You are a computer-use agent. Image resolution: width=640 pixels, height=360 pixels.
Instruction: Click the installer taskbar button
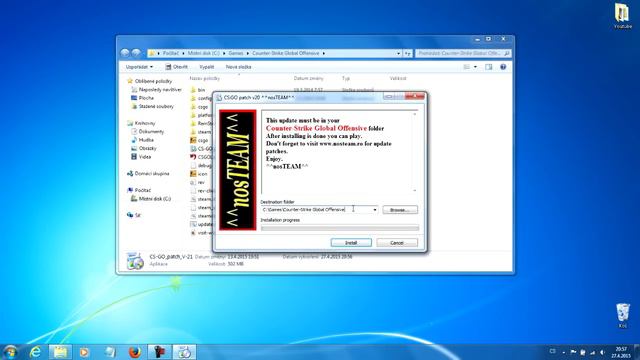click(184, 352)
